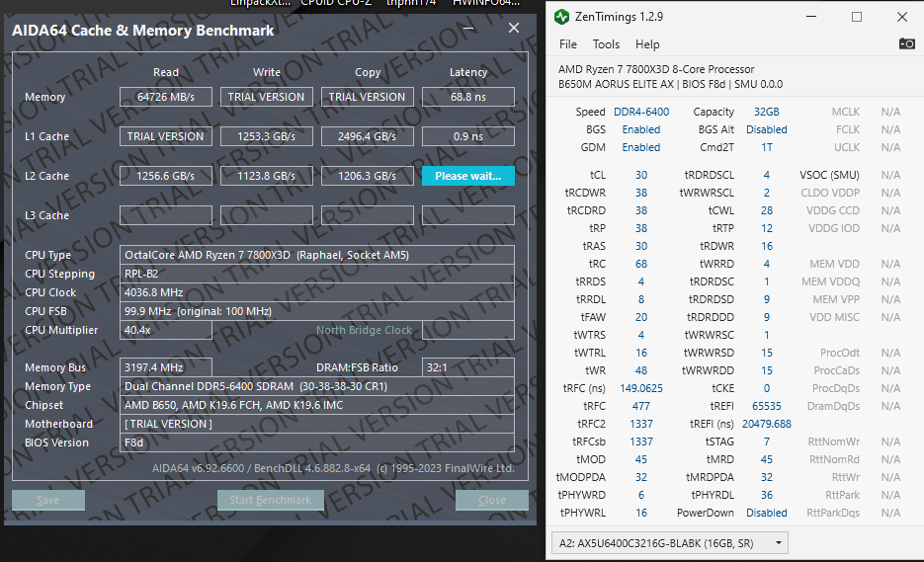Click the Close button in AIDA64

tap(492, 500)
